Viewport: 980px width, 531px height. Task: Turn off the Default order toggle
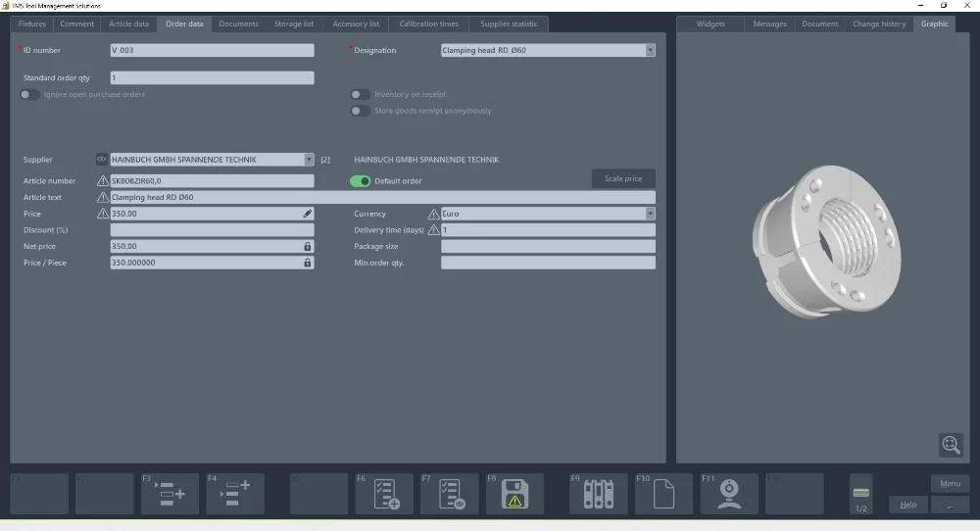(361, 181)
